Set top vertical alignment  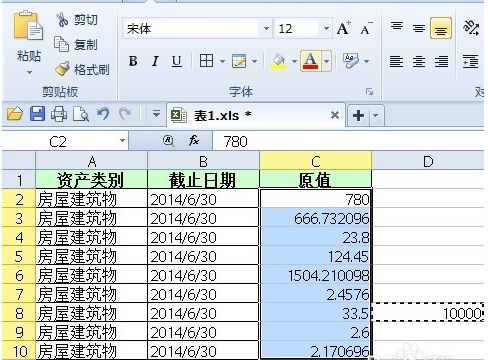pos(397,27)
